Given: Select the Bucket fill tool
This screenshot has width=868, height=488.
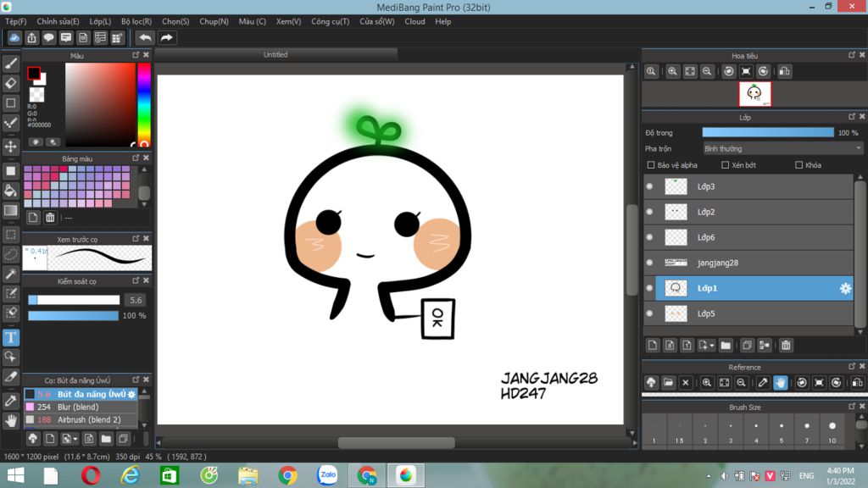Looking at the screenshot, I should click(x=10, y=191).
